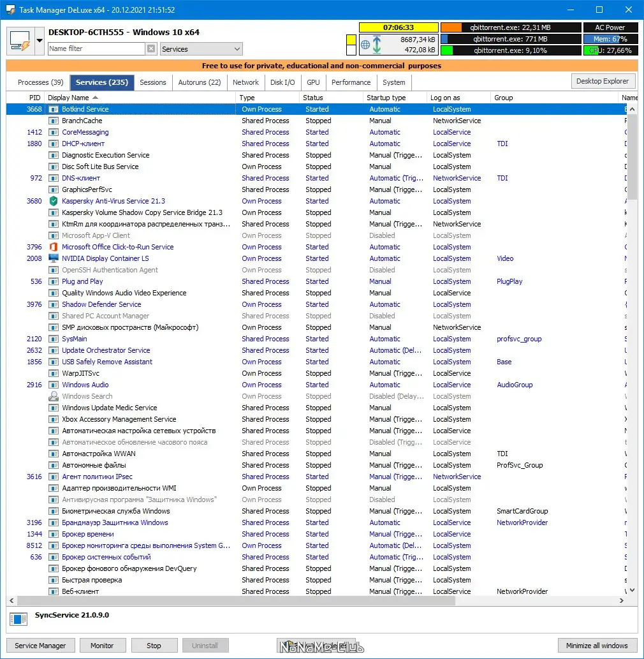Viewport: 644px width, 659px height.
Task: Click the yellow uptime counter showing 07:06:33
Action: tap(398, 27)
